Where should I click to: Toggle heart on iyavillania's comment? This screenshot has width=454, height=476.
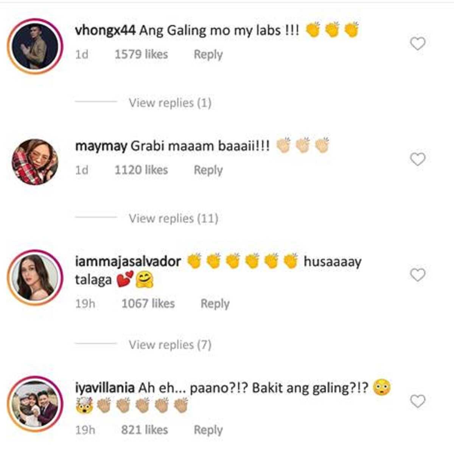(418, 401)
